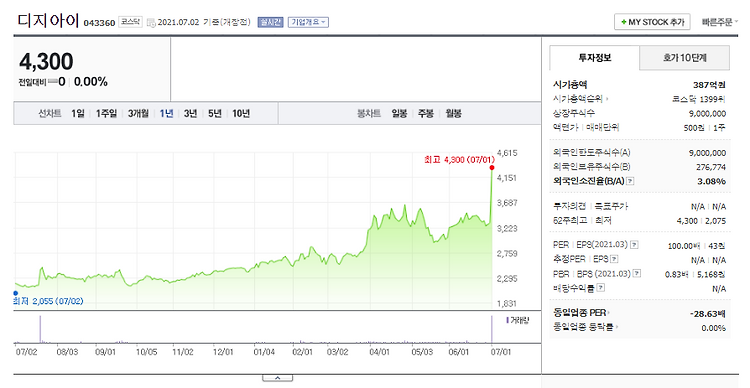Click the 디지아이 stock name title
The height and width of the screenshot is (388, 750).
click(x=48, y=21)
